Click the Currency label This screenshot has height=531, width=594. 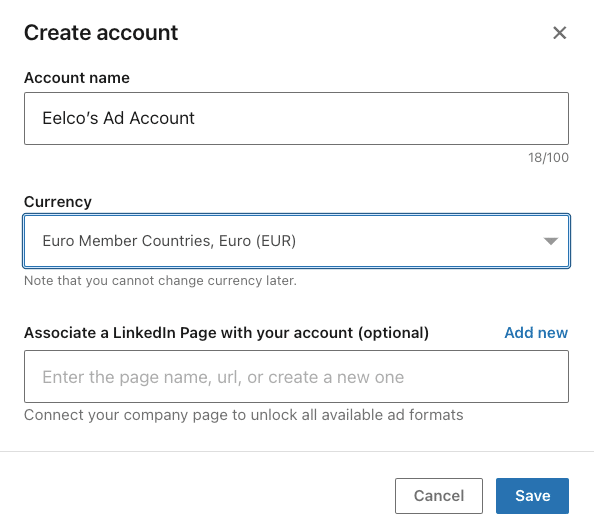pyautogui.click(x=58, y=202)
